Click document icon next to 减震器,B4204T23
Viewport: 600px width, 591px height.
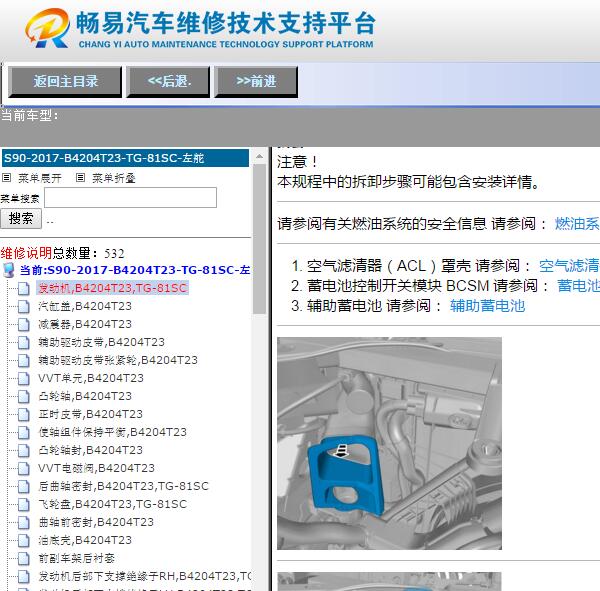tap(23, 325)
